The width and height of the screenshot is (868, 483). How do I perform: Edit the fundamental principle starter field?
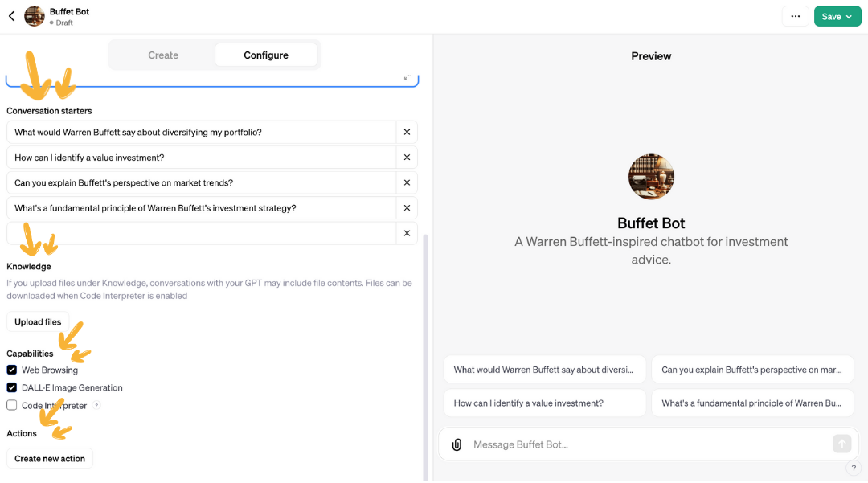(202, 209)
